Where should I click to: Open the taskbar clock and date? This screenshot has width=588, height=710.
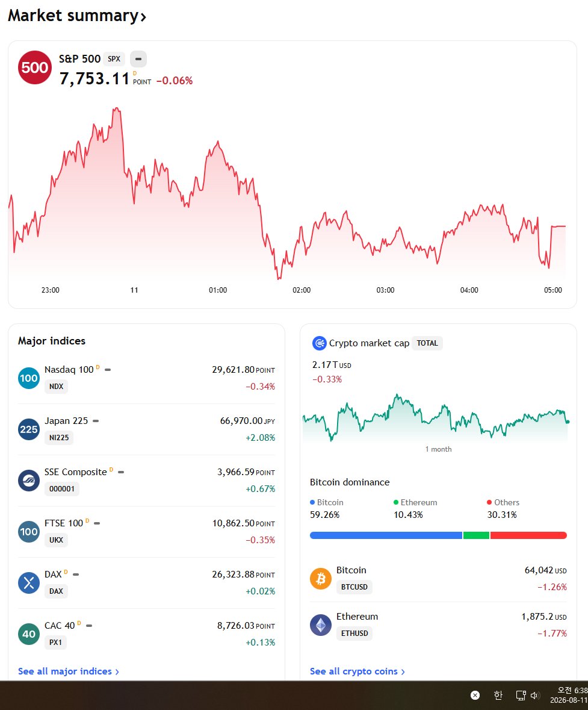point(569,695)
